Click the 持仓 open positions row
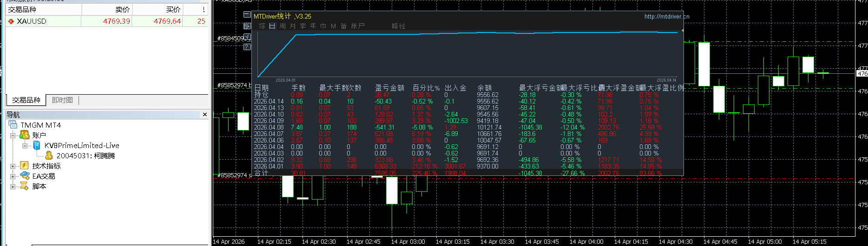Screen dimensions: 868x246 [x=468, y=95]
